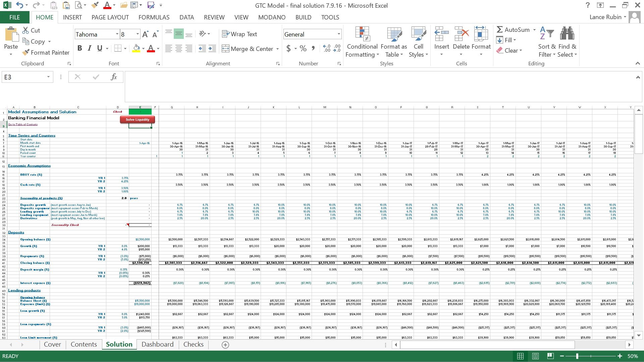Viewport: 644px width, 362px height.
Task: Click the Orientation text rotate icon
Action: 202,34
